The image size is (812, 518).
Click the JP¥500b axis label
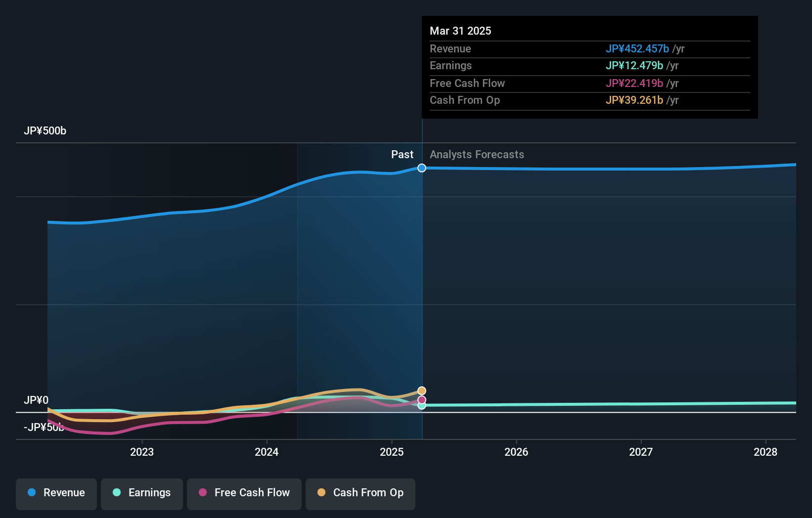coord(45,131)
